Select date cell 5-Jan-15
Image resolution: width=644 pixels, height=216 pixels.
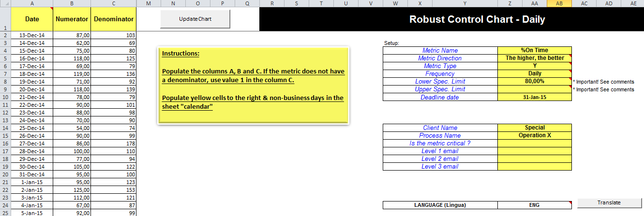pyautogui.click(x=32, y=213)
